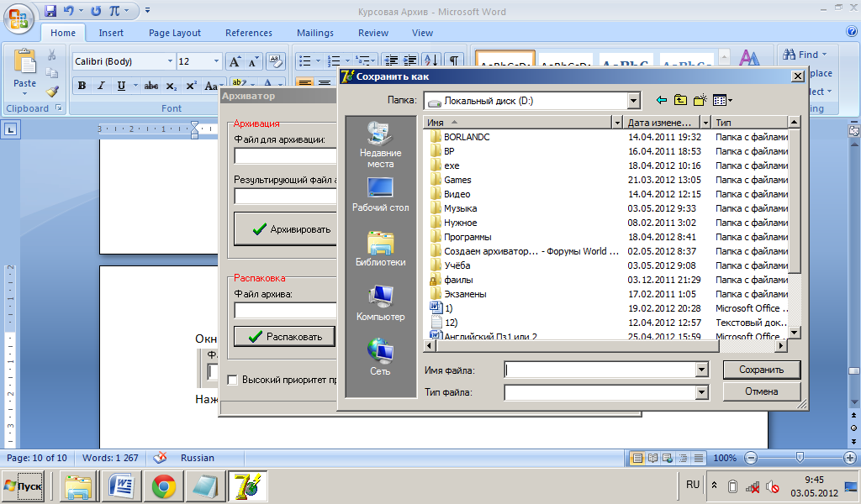Viewport: 861px width, 504px height.
Task: Open the Имя column header dropdown arrow
Action: coord(618,123)
